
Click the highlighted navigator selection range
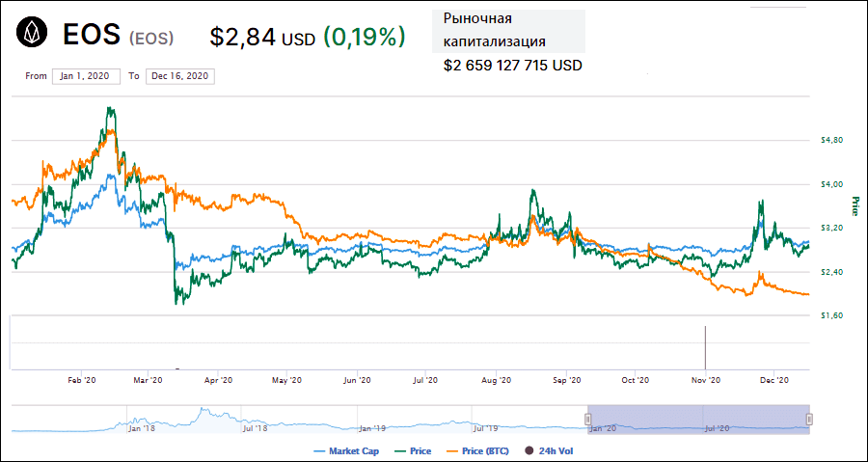pyautogui.click(x=698, y=419)
